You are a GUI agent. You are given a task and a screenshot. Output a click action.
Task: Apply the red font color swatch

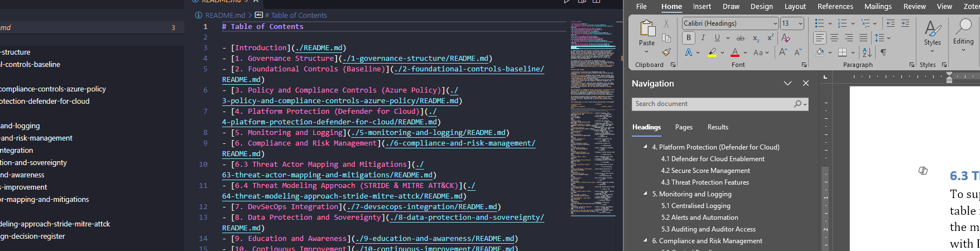pos(735,52)
